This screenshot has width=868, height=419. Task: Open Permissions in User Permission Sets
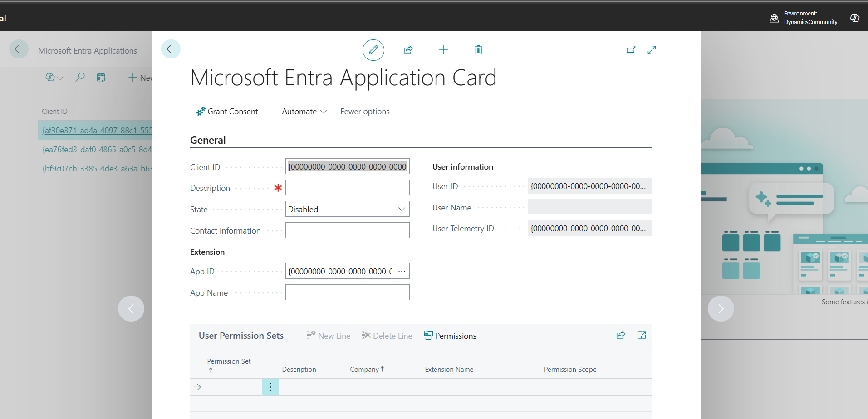coord(450,336)
